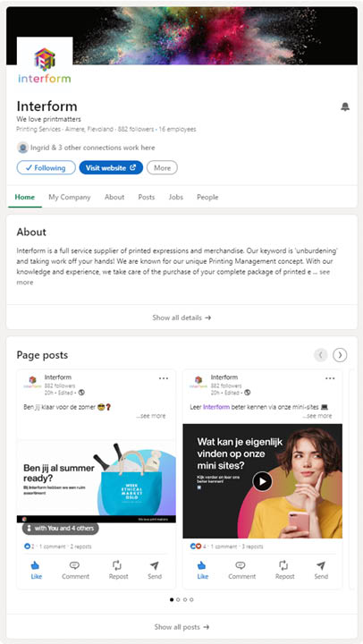The width and height of the screenshot is (363, 644).
Task: Select the second carousel page dot
Action: [178, 599]
